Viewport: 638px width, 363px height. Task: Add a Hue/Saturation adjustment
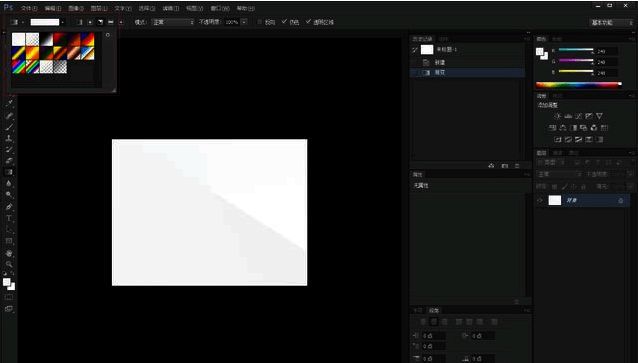(553, 128)
